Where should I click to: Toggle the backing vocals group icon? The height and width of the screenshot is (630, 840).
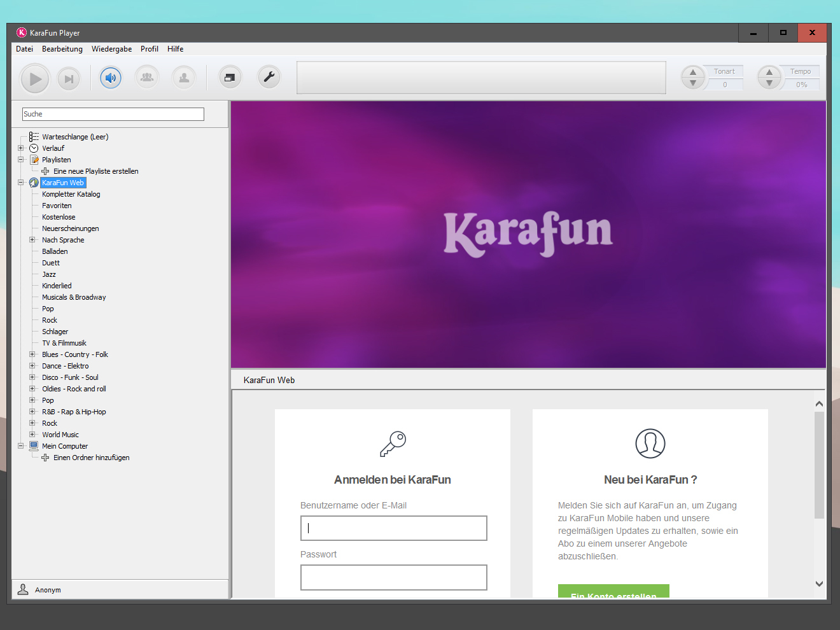[x=147, y=78]
